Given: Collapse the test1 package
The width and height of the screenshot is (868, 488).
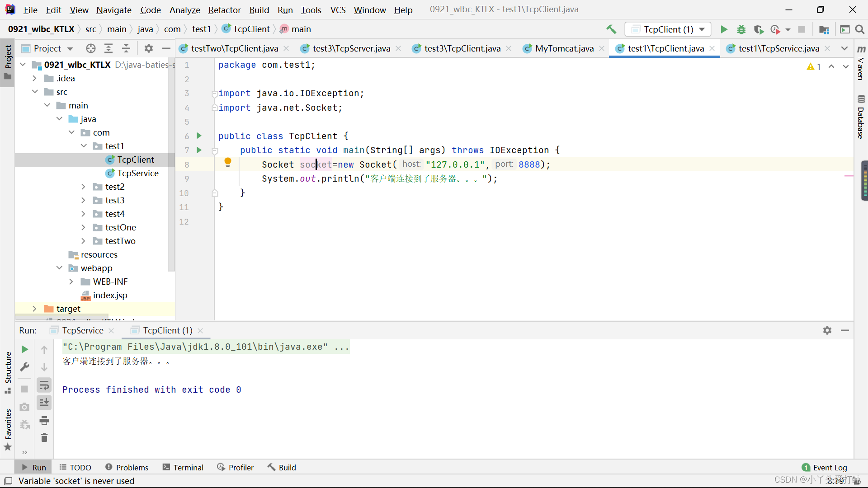Looking at the screenshot, I should click(x=83, y=146).
